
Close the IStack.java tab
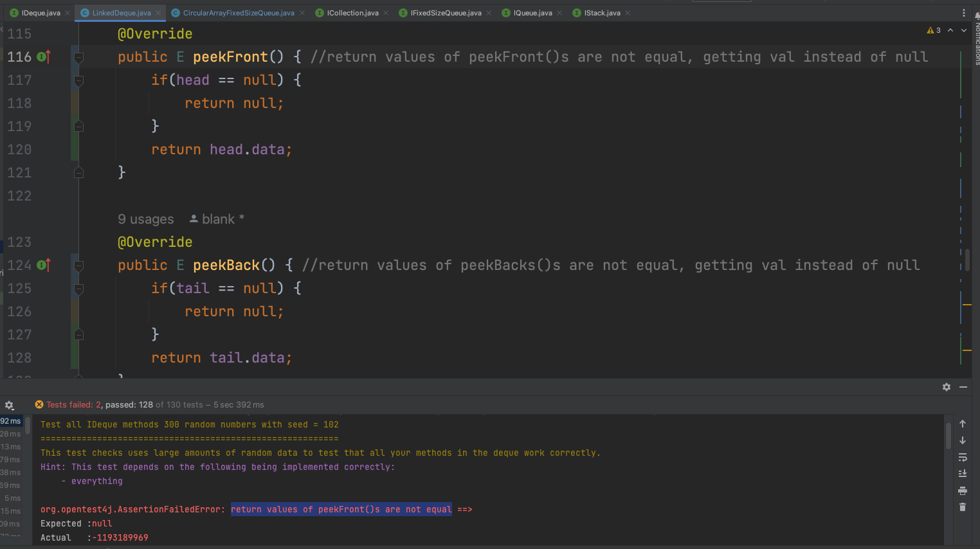pos(628,13)
